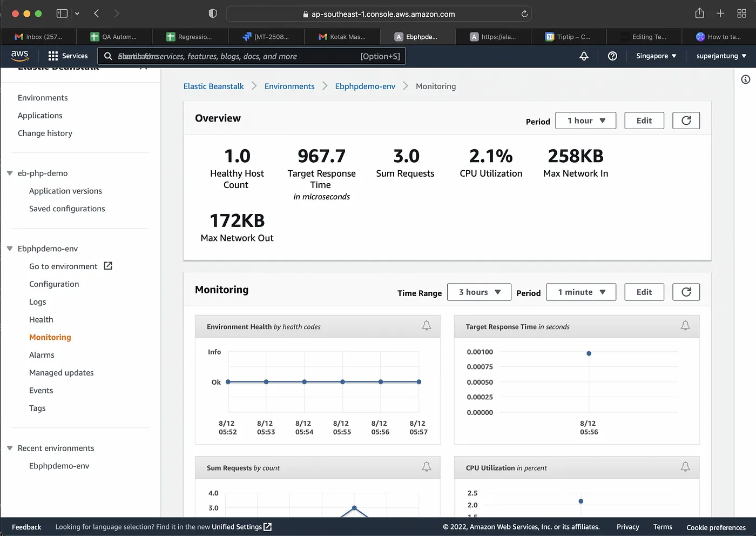Viewport: 756px width, 536px height.
Task: Open Health in the sidebar
Action: point(41,320)
